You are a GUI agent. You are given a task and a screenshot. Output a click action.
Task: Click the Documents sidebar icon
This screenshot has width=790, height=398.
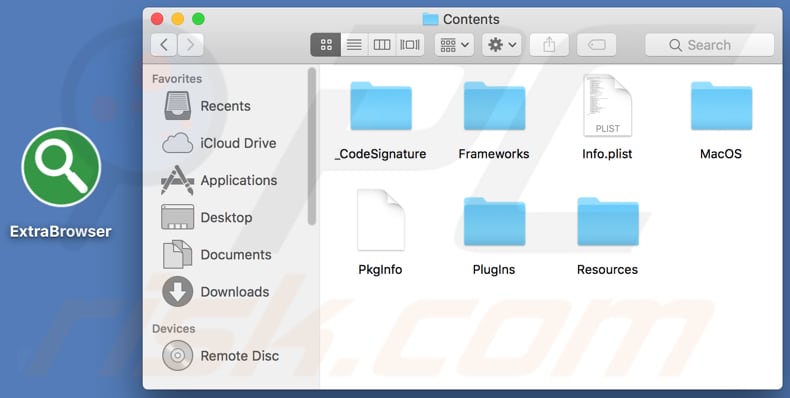pos(177,254)
